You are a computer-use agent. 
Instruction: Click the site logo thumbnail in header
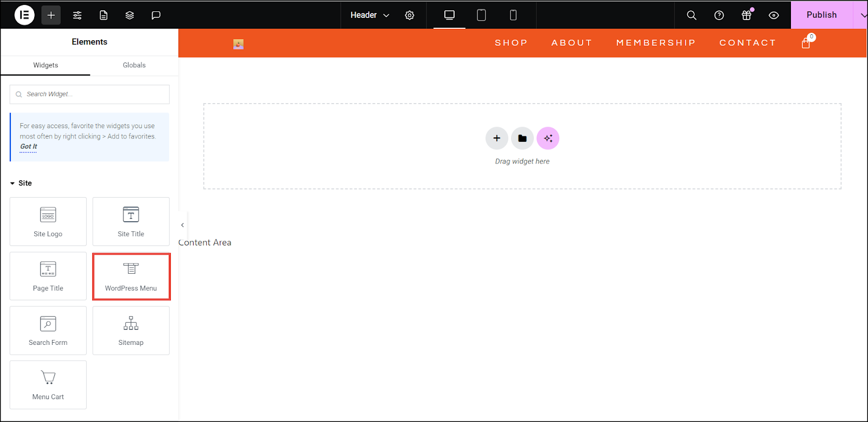(x=238, y=44)
